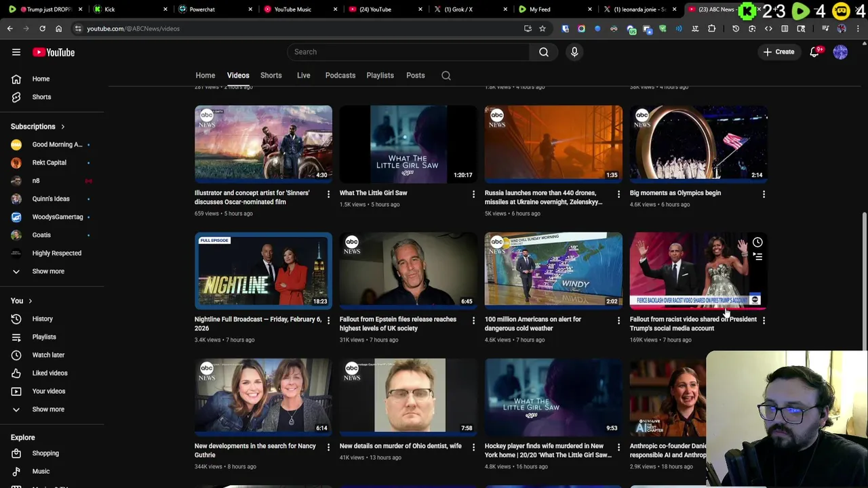868x488 pixels.
Task: Focus the YouTube search field
Action: pyautogui.click(x=409, y=52)
